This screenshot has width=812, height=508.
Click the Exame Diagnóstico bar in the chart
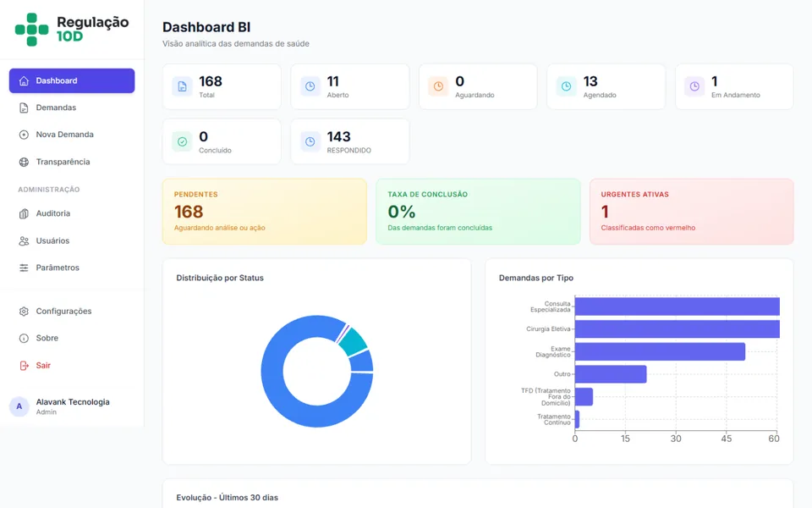click(x=661, y=351)
